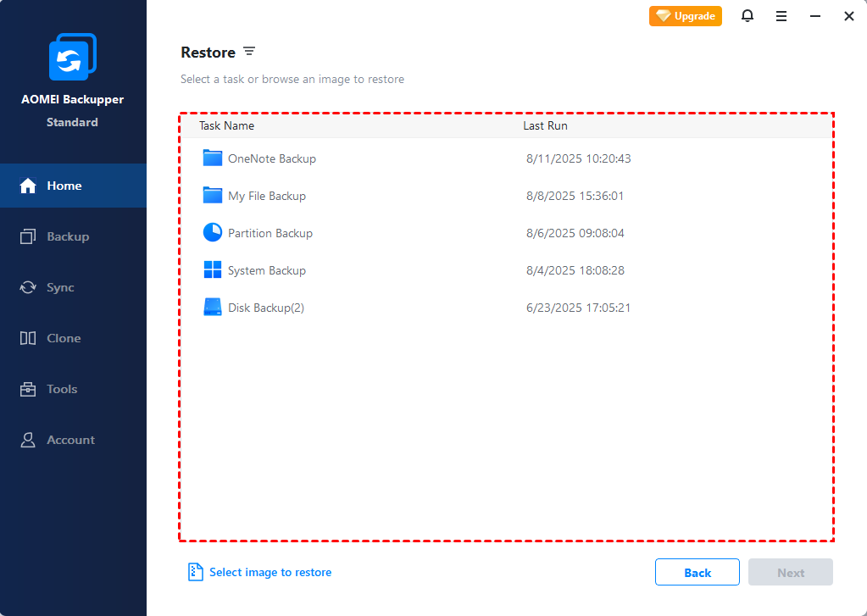Screen dimensions: 867x616
Task: Click the date 8/4/2025 18:08:28
Action: (575, 270)
